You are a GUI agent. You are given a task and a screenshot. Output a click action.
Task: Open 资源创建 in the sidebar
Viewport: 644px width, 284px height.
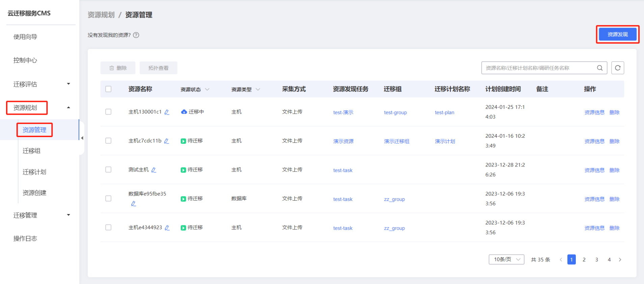[34, 193]
